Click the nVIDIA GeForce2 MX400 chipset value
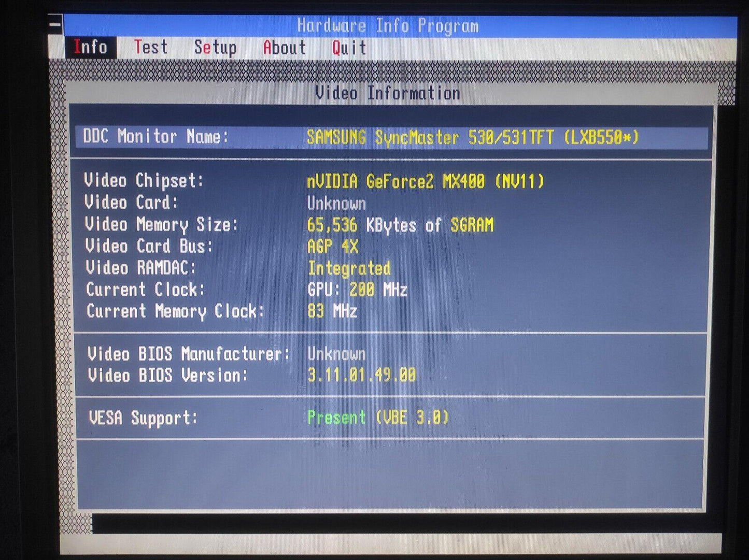The height and width of the screenshot is (560, 749). (425, 181)
